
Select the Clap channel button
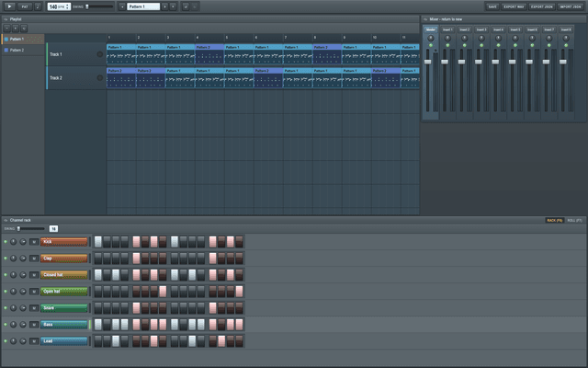pos(63,259)
